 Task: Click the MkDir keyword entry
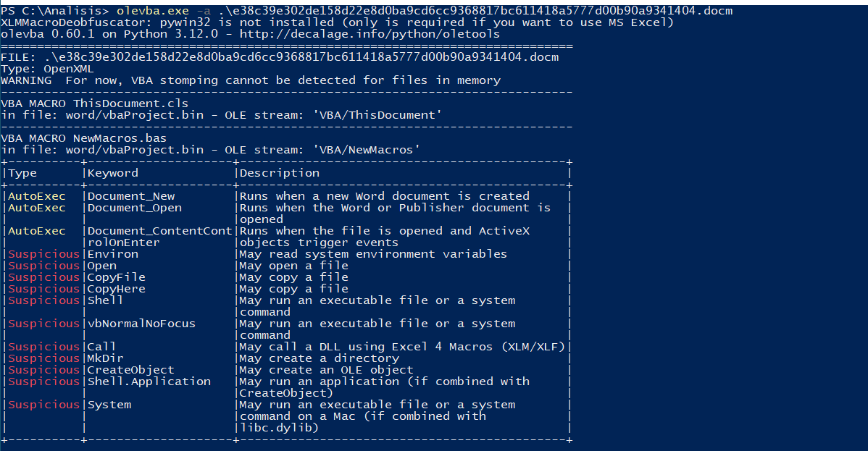click(x=105, y=358)
